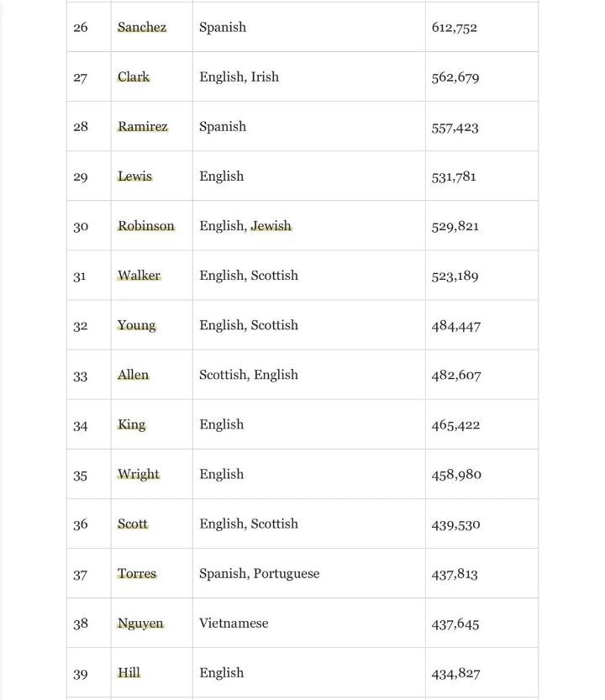Click the Vietnamese origin cell
Image resolution: width=605 pixels, height=700 pixels.
coord(234,624)
